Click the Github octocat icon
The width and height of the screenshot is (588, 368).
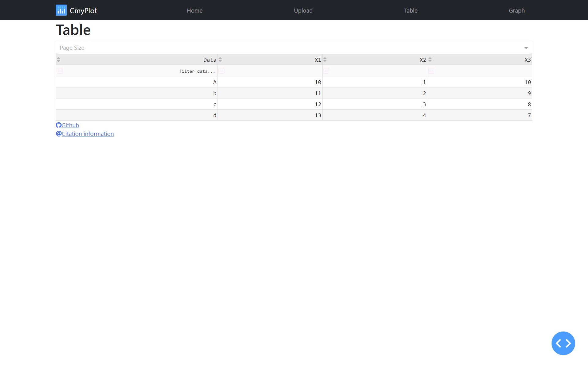click(x=58, y=125)
